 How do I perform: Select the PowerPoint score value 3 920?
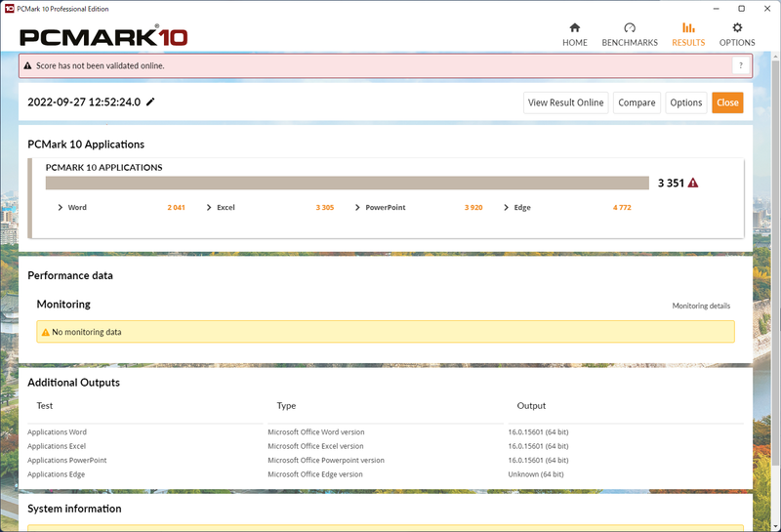point(473,207)
